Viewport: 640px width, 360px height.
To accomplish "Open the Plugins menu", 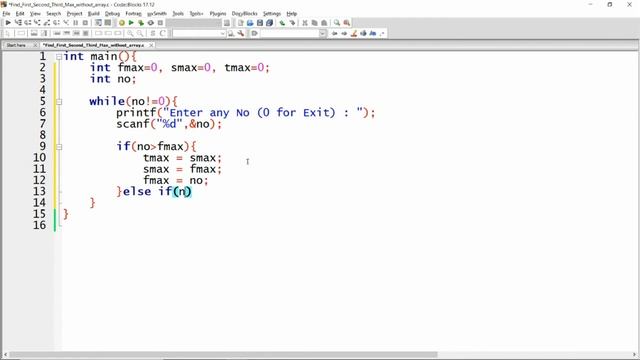I will coord(218,13).
